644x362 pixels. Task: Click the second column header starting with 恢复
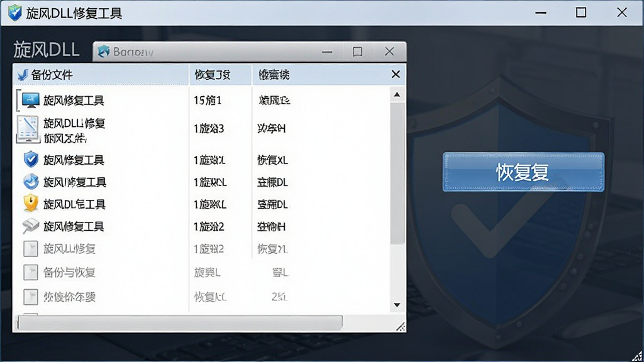pos(220,75)
